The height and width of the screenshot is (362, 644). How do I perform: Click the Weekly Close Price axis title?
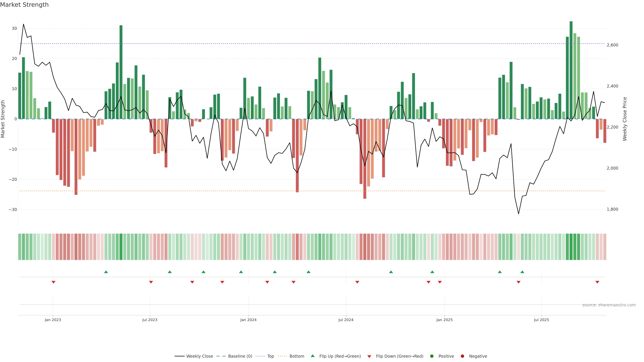point(625,119)
